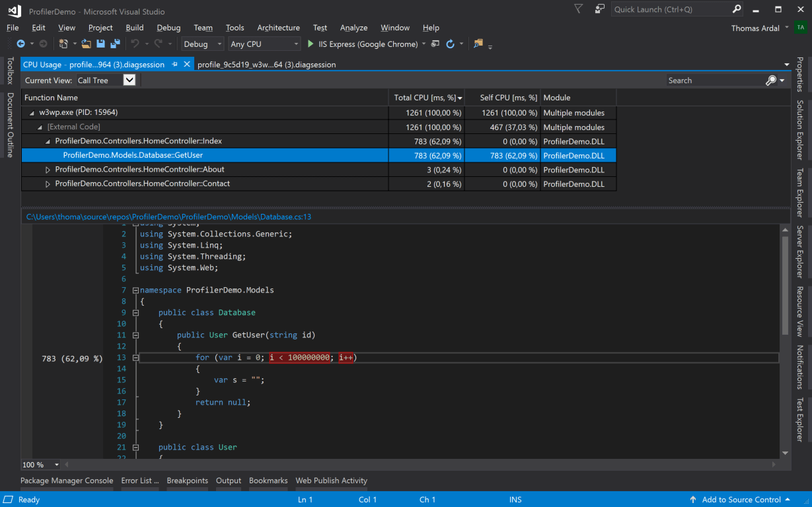Viewport: 812px width, 507px height.
Task: Click the Refresh browser icon in toolbar
Action: click(450, 44)
